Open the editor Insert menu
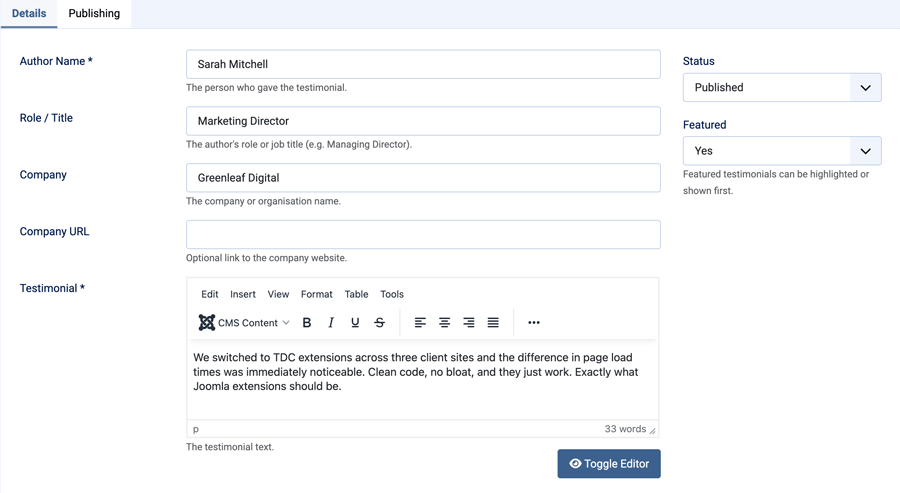Viewport: 900px width, 493px height. pyautogui.click(x=243, y=294)
